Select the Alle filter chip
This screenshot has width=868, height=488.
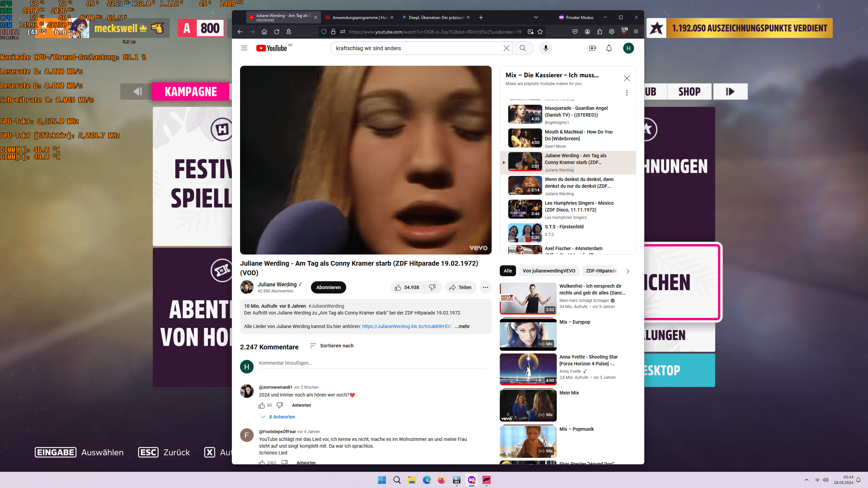click(x=508, y=271)
